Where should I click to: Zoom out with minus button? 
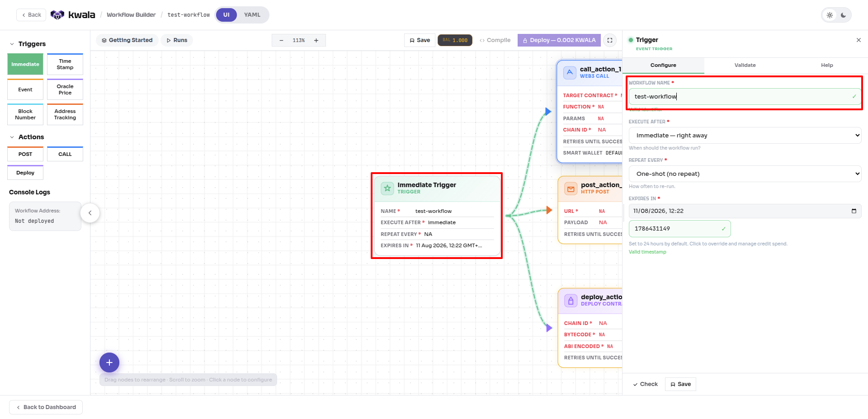tap(281, 40)
